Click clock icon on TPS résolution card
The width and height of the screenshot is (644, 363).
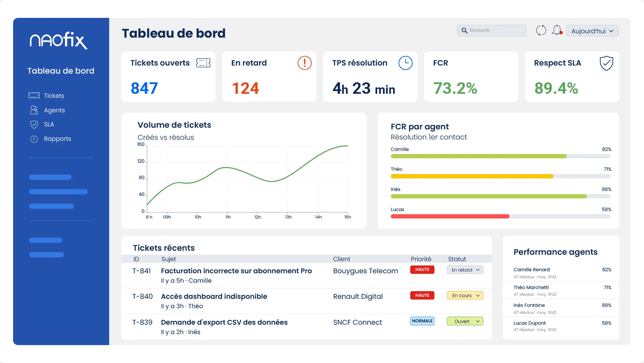(405, 63)
